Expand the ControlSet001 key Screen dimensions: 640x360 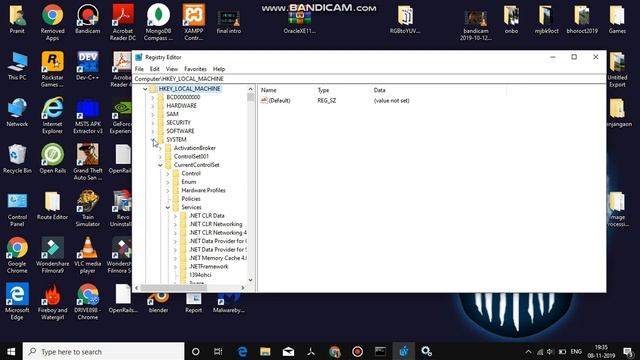160,156
